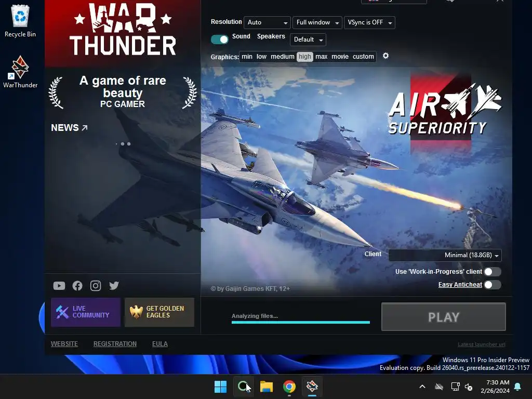This screenshot has width=532, height=399.
Task: Click the 'Analyzing files...' status text
Action: click(255, 316)
